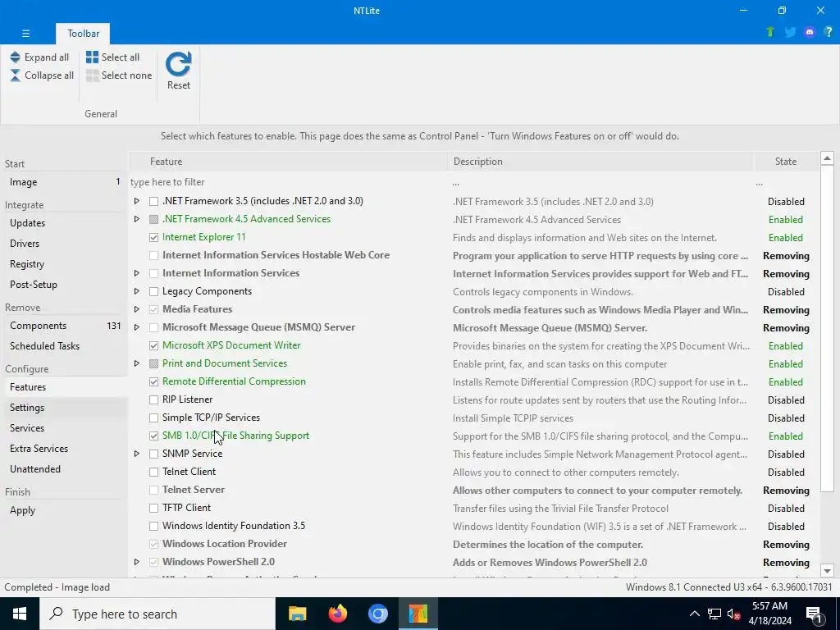Viewport: 840px width, 630px height.
Task: Toggle Legacy Components checkbox
Action: pos(153,291)
